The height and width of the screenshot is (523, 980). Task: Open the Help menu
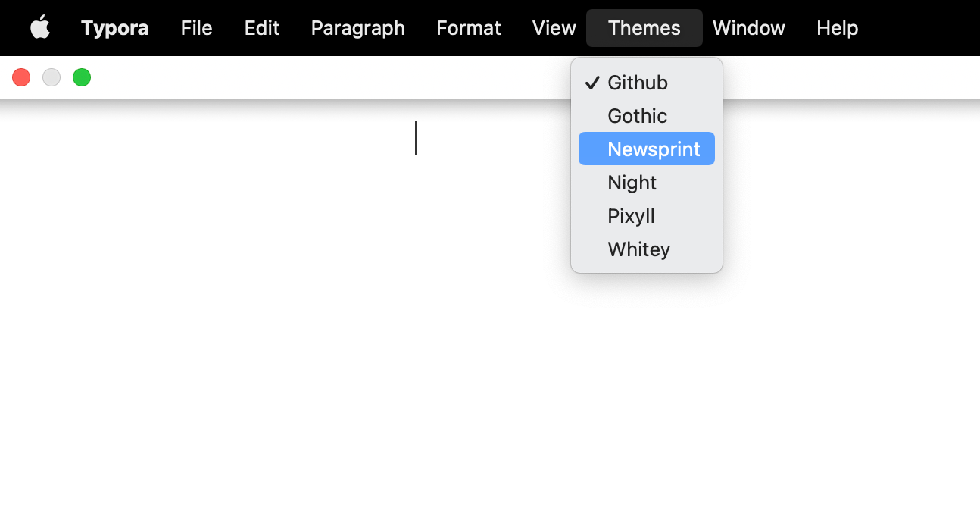click(837, 28)
